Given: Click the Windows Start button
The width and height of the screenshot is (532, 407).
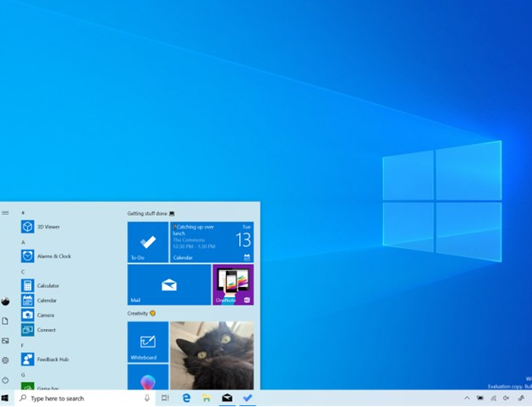Looking at the screenshot, I should point(5,398).
